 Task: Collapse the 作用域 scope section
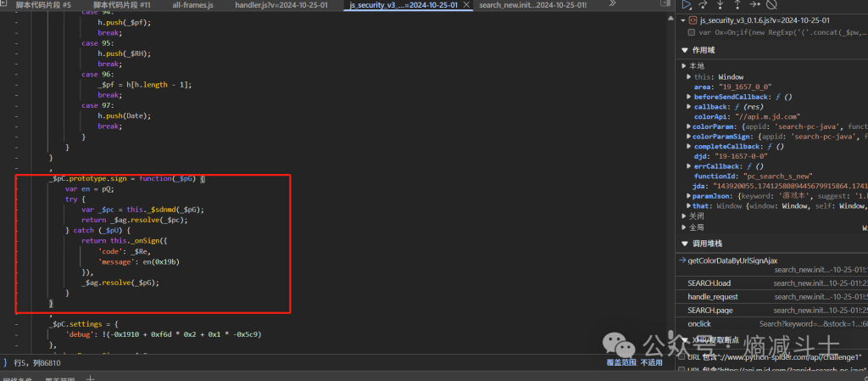pos(685,50)
